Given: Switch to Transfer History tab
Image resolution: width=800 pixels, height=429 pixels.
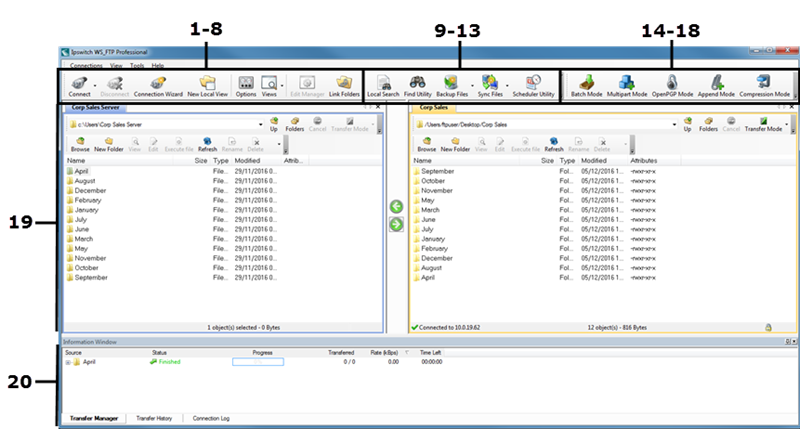Looking at the screenshot, I should (154, 418).
